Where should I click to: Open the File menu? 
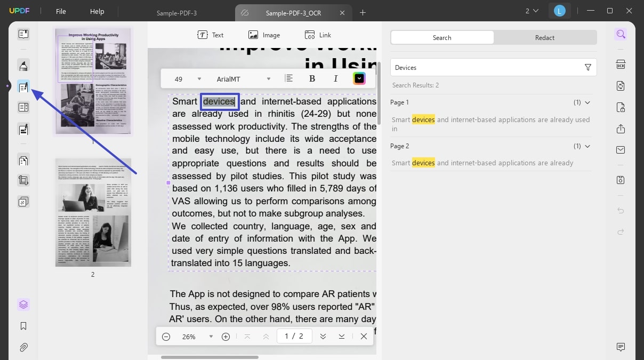pos(61,11)
